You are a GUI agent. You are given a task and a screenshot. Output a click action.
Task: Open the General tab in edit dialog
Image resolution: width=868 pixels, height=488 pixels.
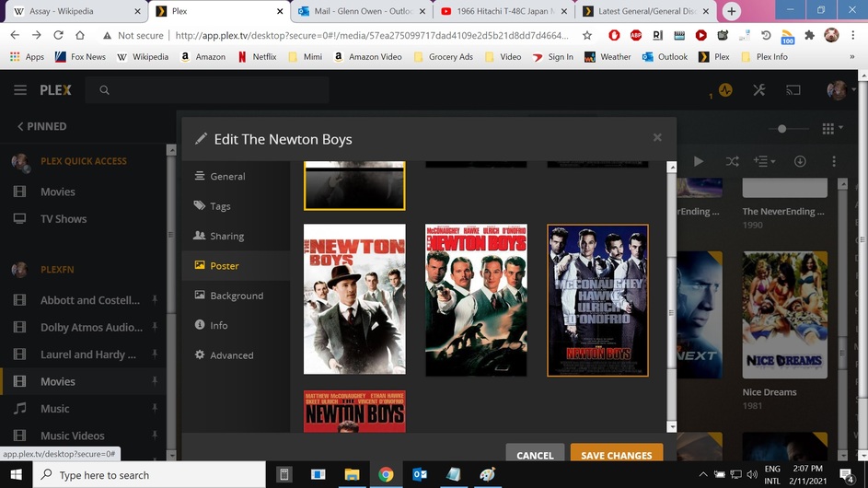click(236, 176)
